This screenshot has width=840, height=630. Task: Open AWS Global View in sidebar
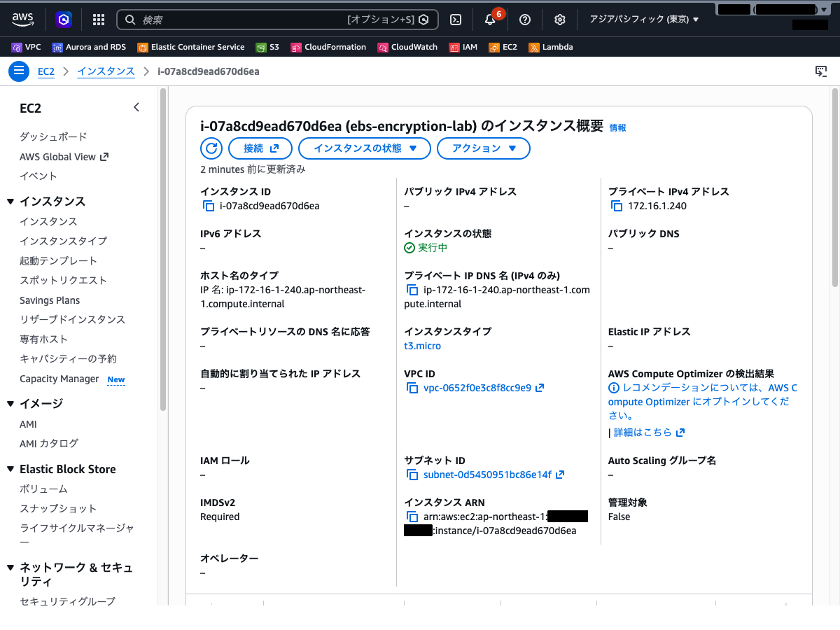pos(64,157)
